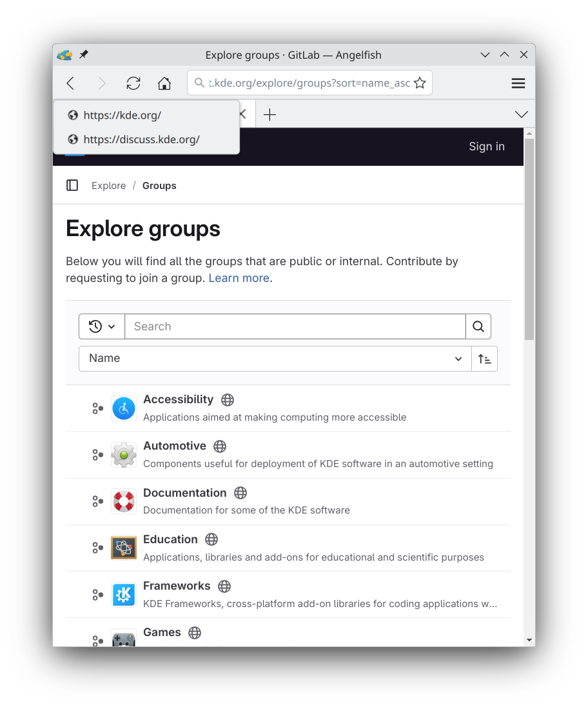Click the 'Explore groups' page heading
588x709 pixels.
[143, 229]
